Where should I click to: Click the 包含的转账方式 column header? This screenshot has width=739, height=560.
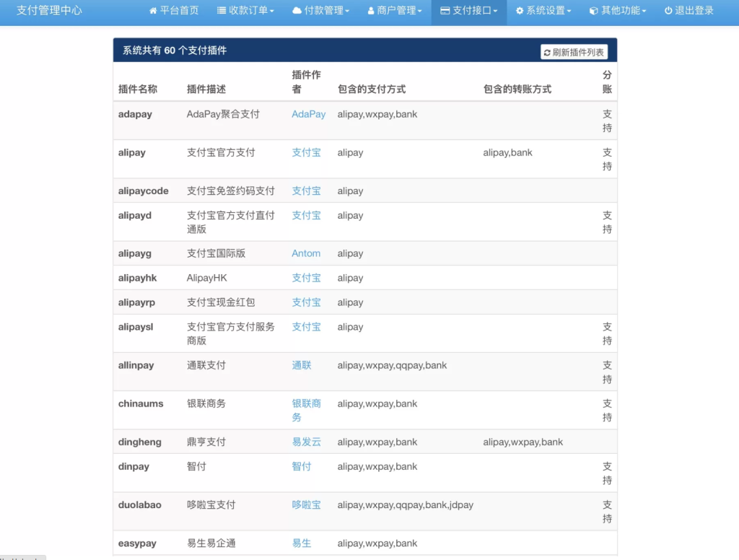pos(517,89)
